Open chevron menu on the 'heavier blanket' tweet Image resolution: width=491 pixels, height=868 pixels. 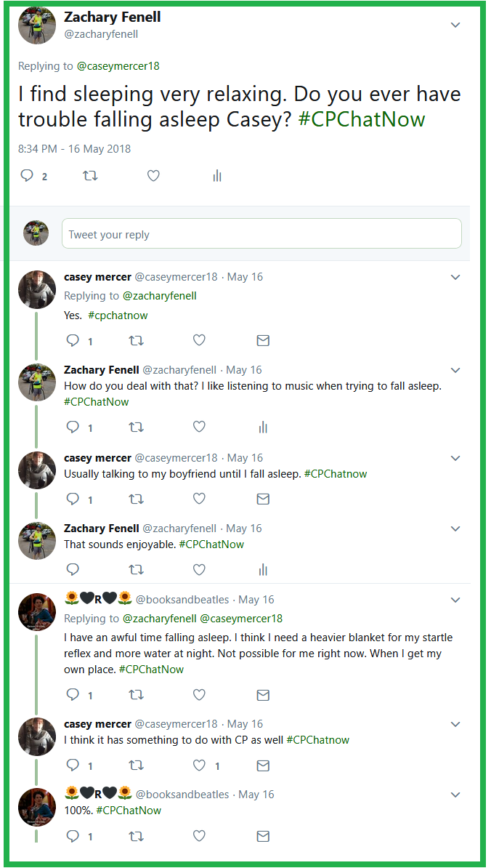(455, 600)
